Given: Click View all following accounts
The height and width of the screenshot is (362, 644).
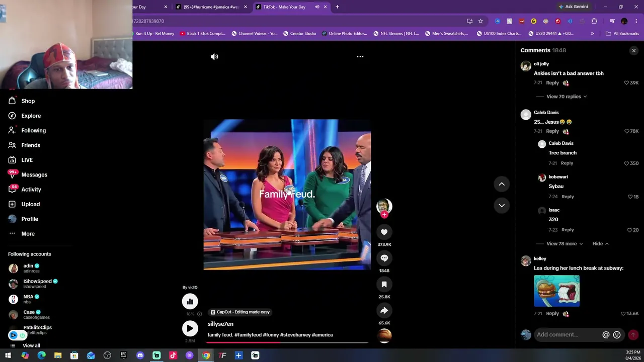Looking at the screenshot, I should tap(31, 346).
